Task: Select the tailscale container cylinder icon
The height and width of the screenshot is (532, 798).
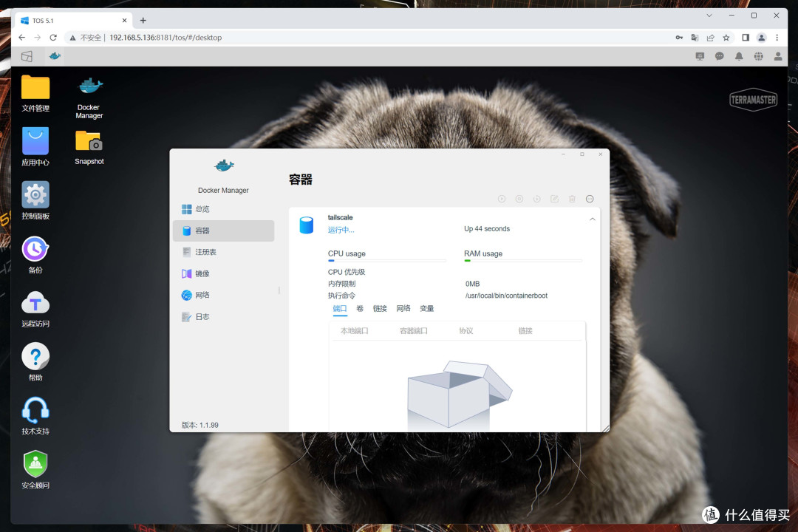Action: 307,225
